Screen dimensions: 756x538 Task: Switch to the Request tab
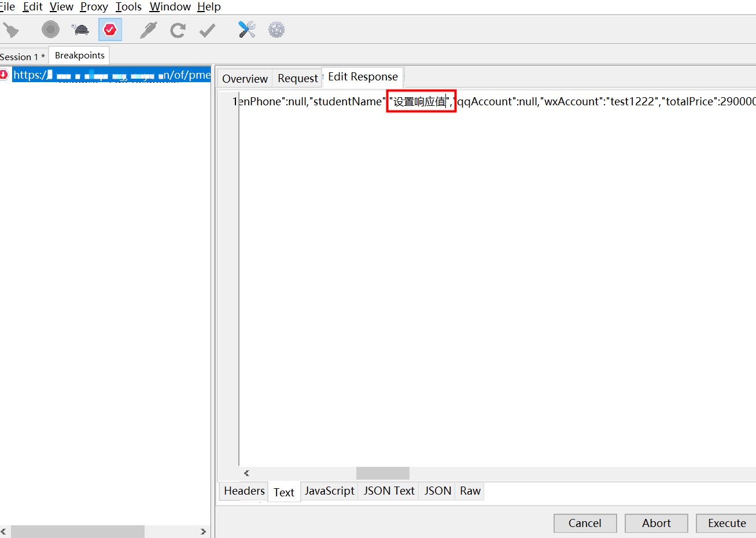coord(297,79)
